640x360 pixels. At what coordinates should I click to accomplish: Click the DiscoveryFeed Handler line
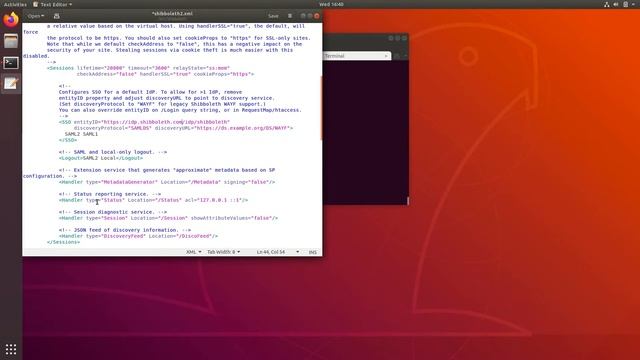138,236
